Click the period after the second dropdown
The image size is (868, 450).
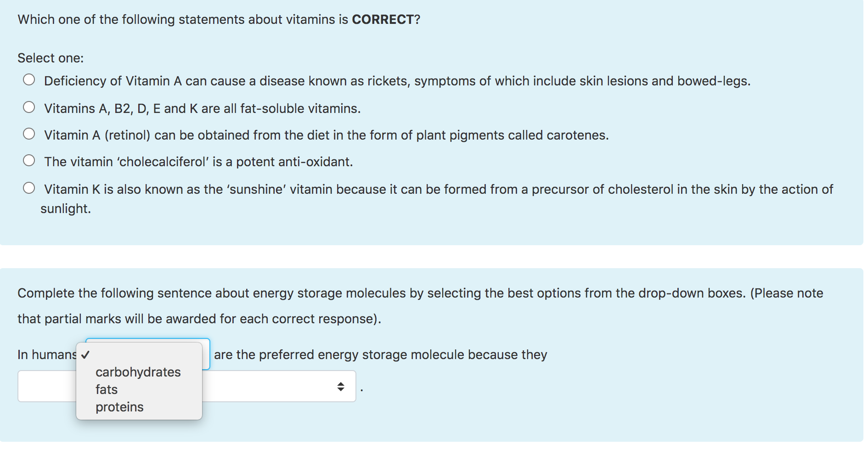click(362, 388)
